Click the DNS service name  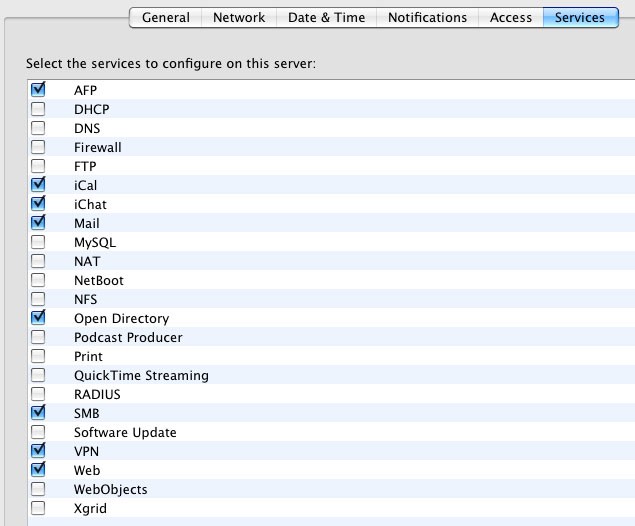pos(87,128)
